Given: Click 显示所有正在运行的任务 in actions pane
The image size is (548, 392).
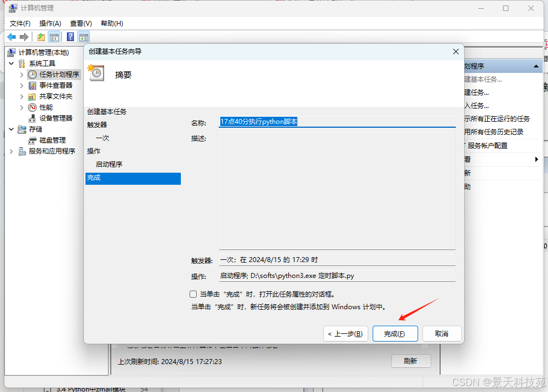Looking at the screenshot, I should click(x=497, y=119).
